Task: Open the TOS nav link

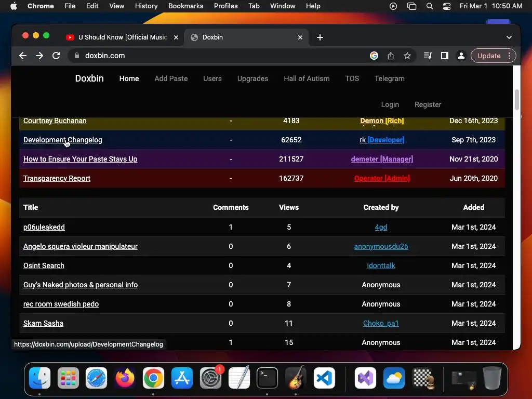Action: (352, 78)
